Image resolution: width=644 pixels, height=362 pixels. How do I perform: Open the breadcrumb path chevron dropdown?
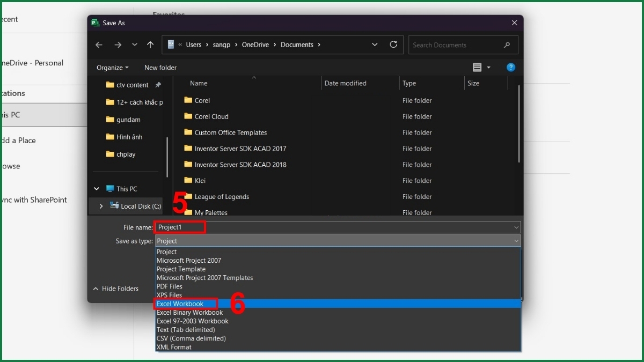(375, 45)
